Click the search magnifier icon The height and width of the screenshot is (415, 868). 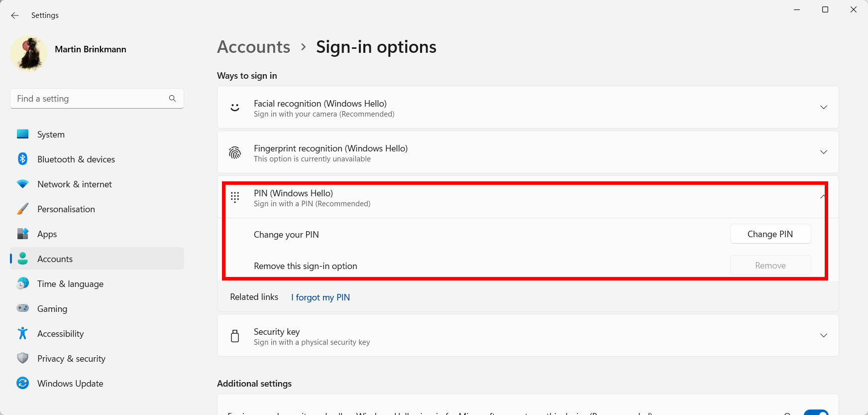point(172,99)
